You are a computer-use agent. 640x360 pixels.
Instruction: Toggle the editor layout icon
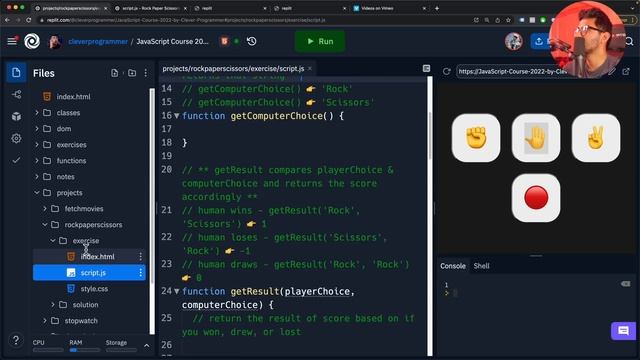(427, 68)
